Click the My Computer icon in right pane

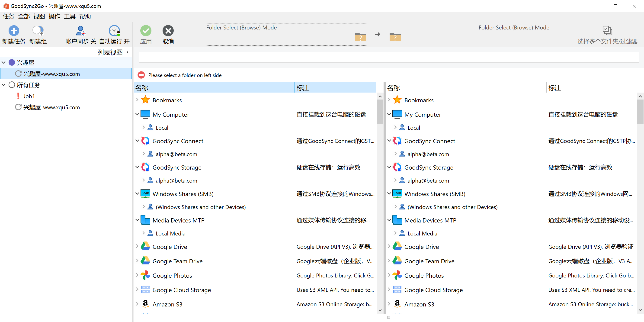pyautogui.click(x=397, y=114)
